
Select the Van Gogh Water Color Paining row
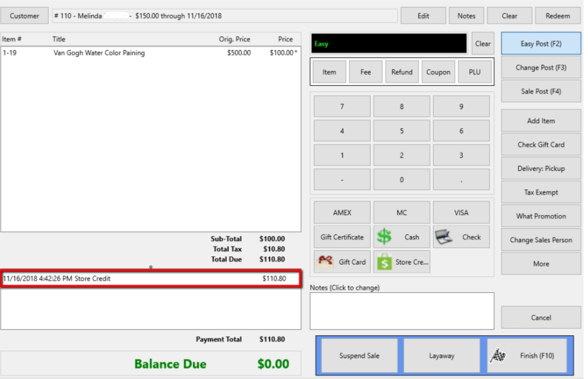click(x=151, y=53)
